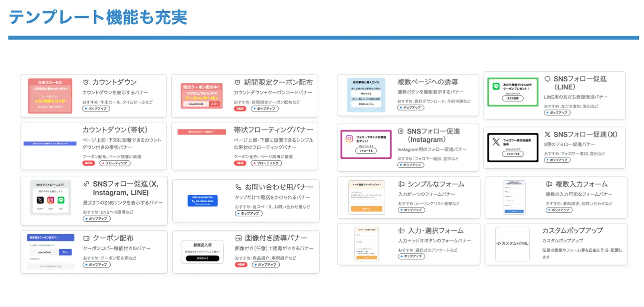Click the LINE logo in the SNSでフォローしよう thumbnail
The width and height of the screenshot is (644, 307).
point(61,200)
